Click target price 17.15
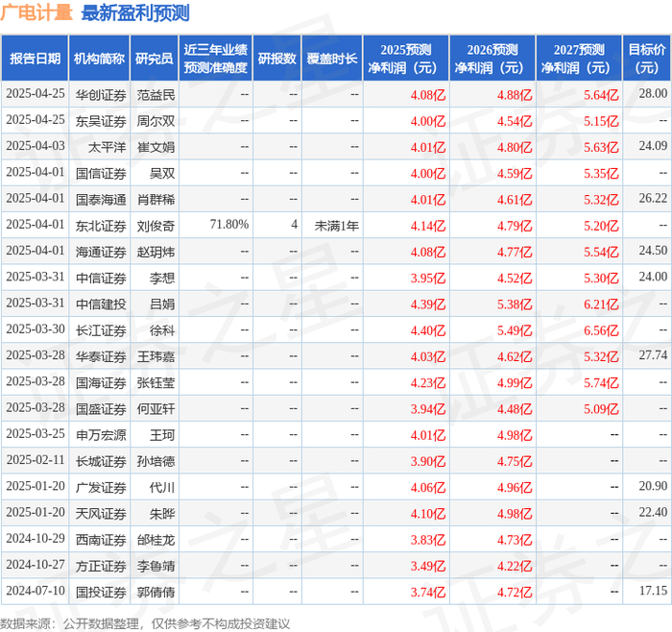The image size is (672, 632). (653, 591)
